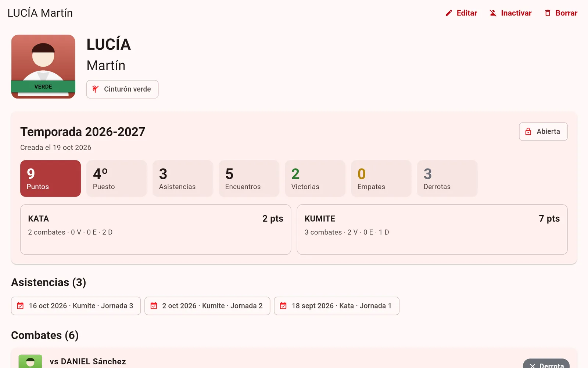Image resolution: width=588 pixels, height=368 pixels.
Task: Select the 9 Puntos stat card
Action: click(50, 178)
